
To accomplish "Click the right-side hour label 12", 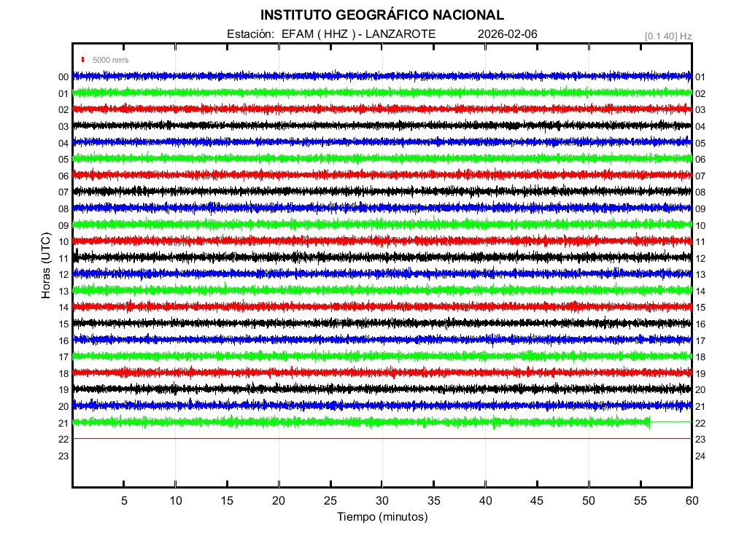I will 700,258.
